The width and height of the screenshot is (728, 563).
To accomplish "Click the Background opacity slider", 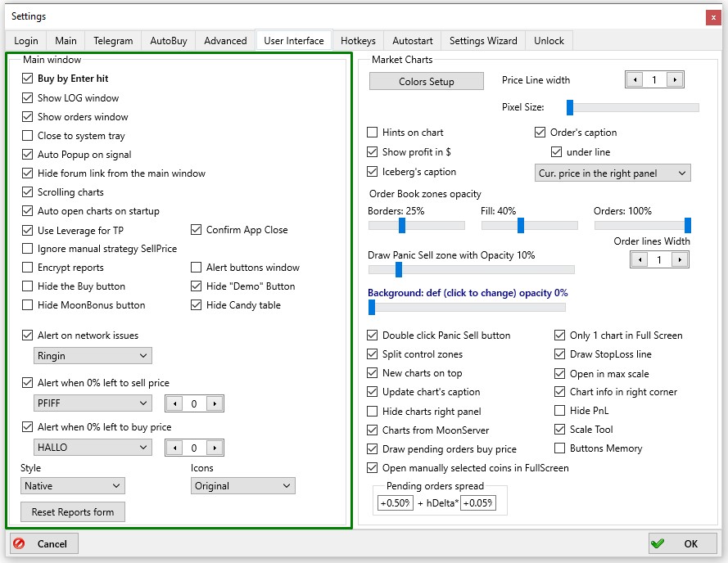I will click(467, 307).
